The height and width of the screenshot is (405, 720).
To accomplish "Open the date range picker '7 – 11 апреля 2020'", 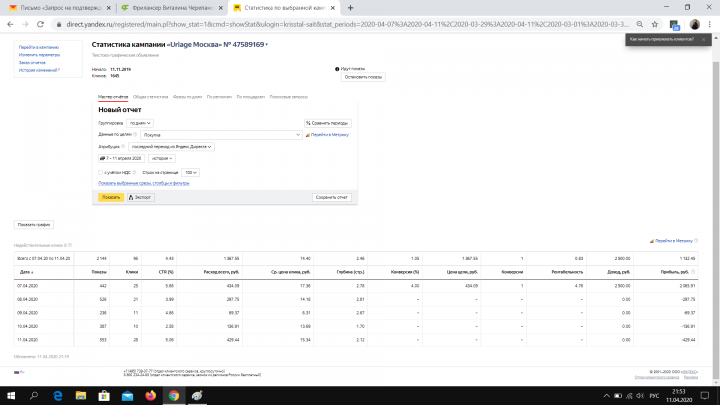I will (x=121, y=158).
